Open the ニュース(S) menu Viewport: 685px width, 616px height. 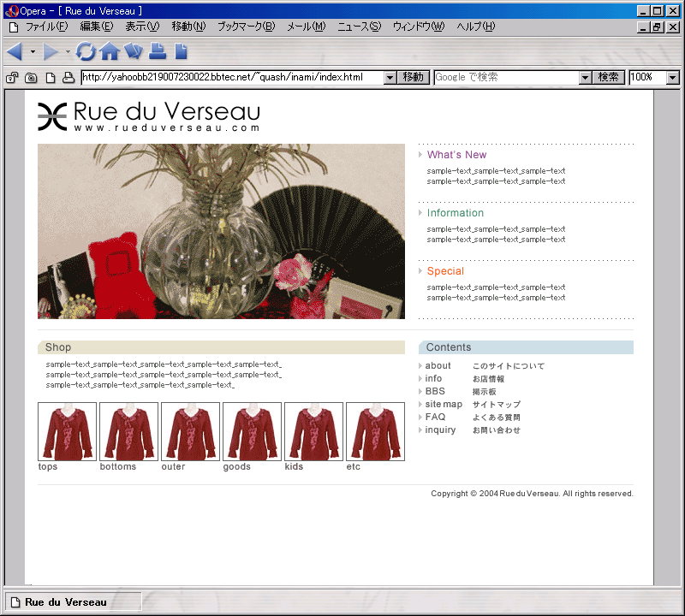[x=359, y=27]
